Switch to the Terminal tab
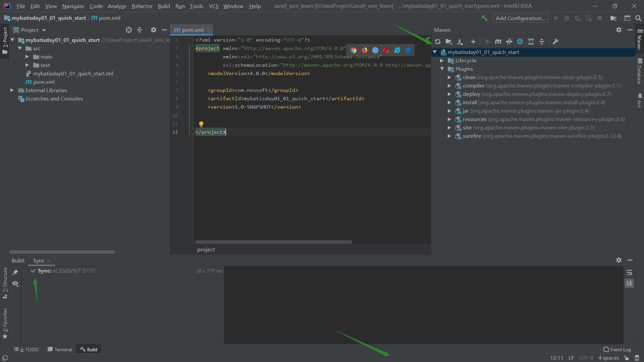This screenshot has width=644, height=362. point(60,349)
